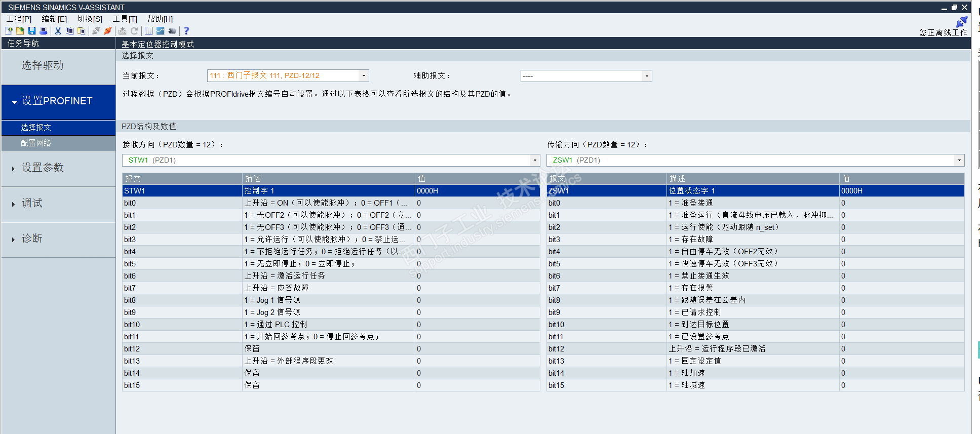The width and height of the screenshot is (980, 434).
Task: Open the parameter list table icon
Action: pyautogui.click(x=148, y=31)
